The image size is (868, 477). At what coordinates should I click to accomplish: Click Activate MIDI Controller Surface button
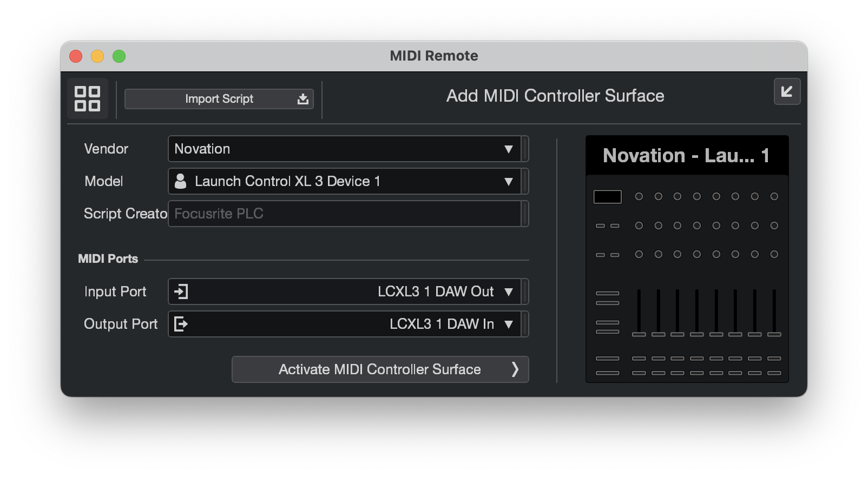380,369
